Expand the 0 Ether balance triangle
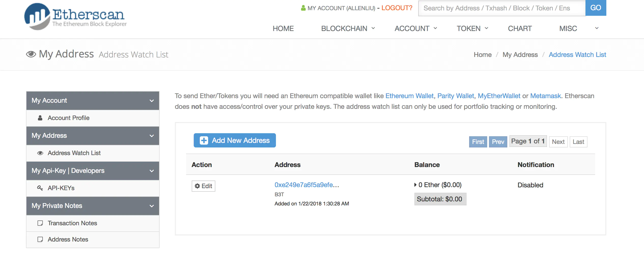Screen dimensions: 644x270 tap(415, 185)
